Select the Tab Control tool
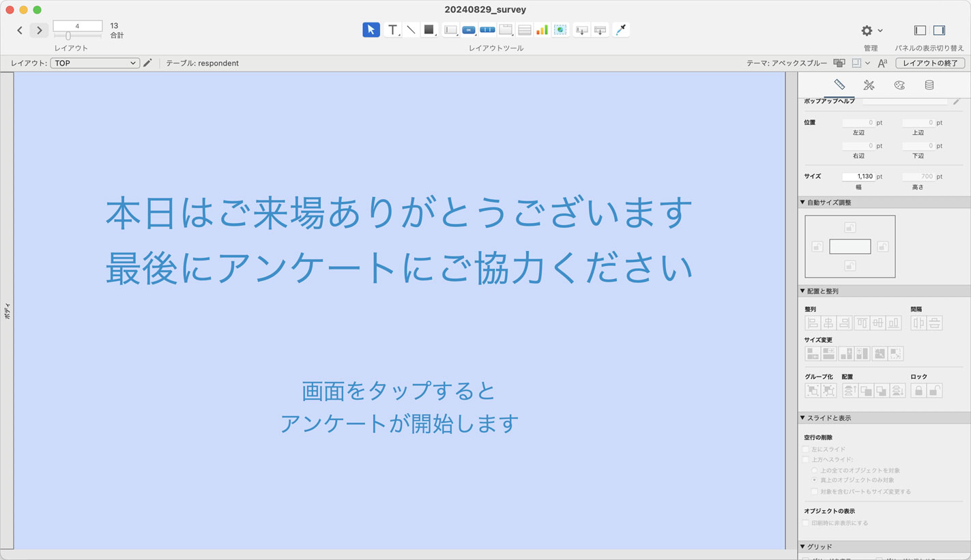The image size is (971, 560). [x=506, y=30]
